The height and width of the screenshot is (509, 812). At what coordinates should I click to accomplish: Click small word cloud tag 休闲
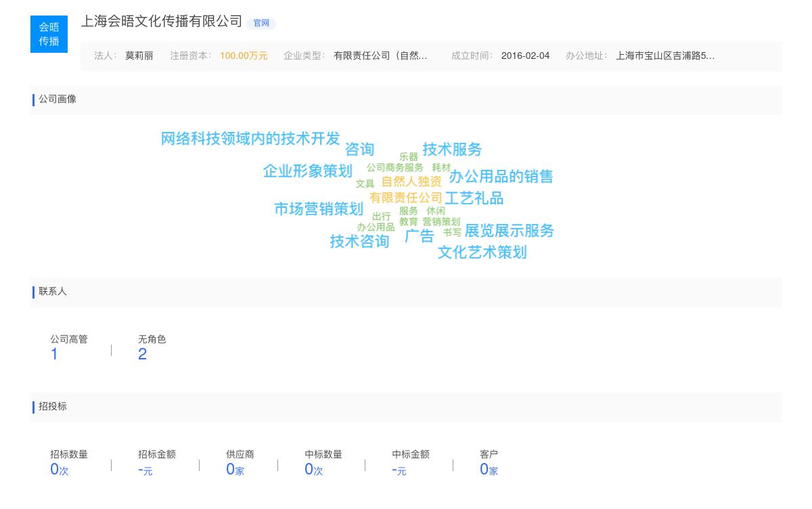coord(436,211)
